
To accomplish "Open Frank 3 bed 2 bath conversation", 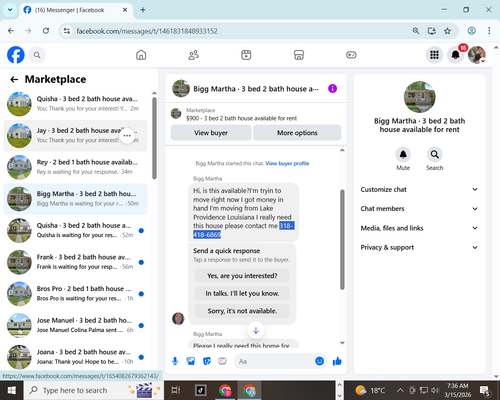I will (75, 262).
